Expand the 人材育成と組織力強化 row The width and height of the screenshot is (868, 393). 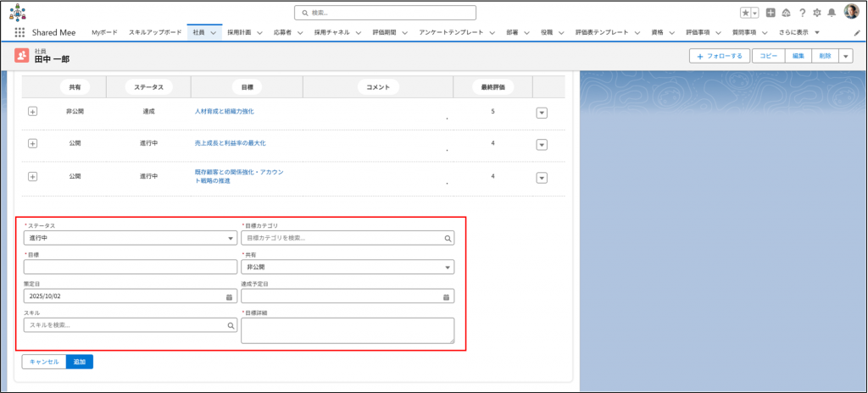point(33,112)
